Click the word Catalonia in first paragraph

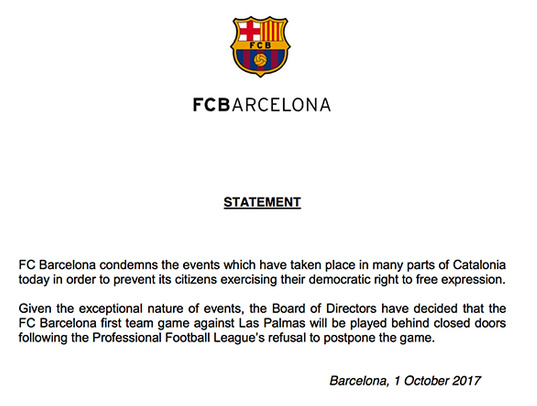tap(479, 265)
